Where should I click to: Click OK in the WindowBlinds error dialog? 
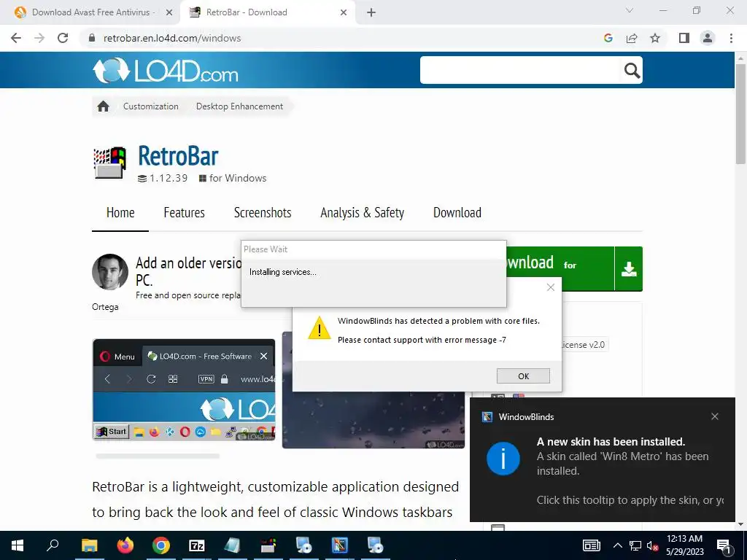pyautogui.click(x=523, y=376)
